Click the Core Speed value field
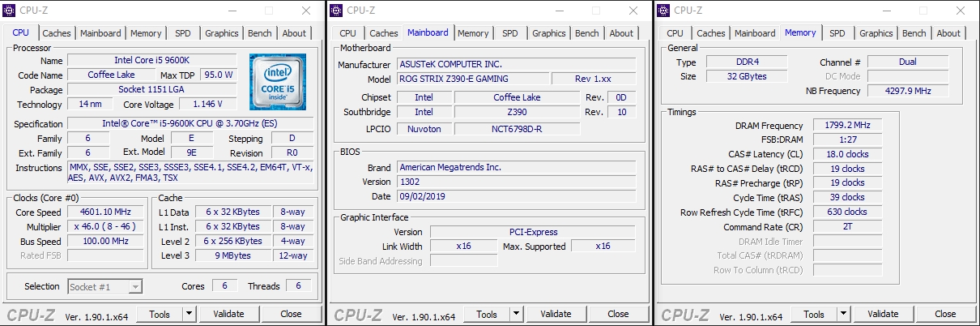 point(105,212)
